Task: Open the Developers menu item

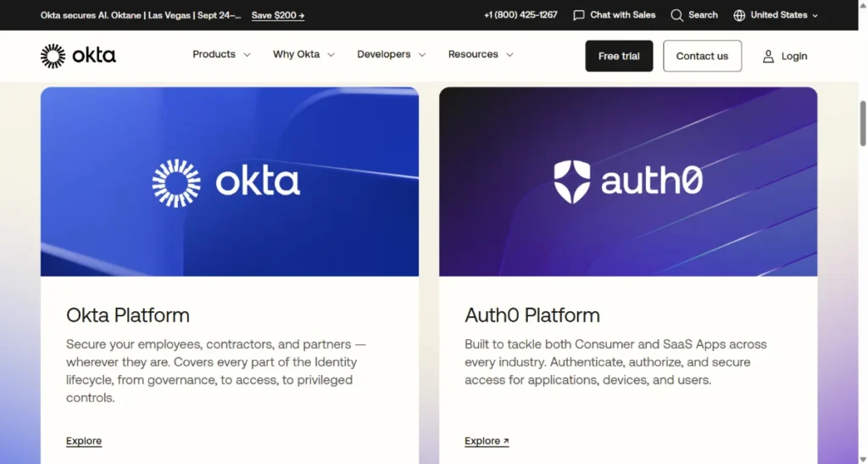Action: [x=384, y=54]
